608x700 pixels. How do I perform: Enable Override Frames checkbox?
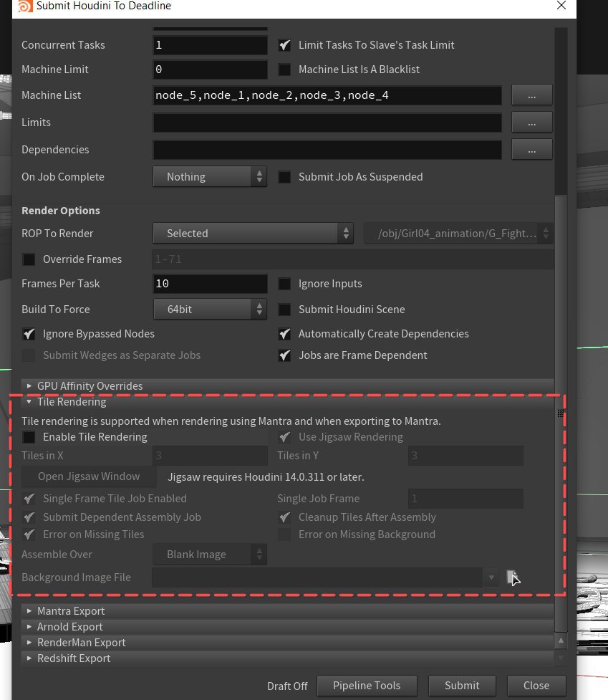[x=29, y=259]
